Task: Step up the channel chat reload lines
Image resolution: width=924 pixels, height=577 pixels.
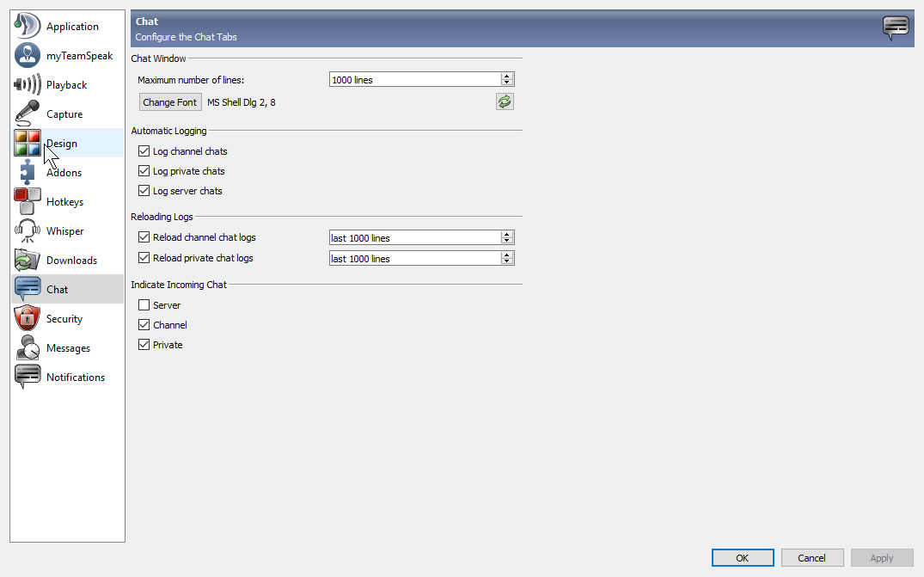Action: pos(507,235)
